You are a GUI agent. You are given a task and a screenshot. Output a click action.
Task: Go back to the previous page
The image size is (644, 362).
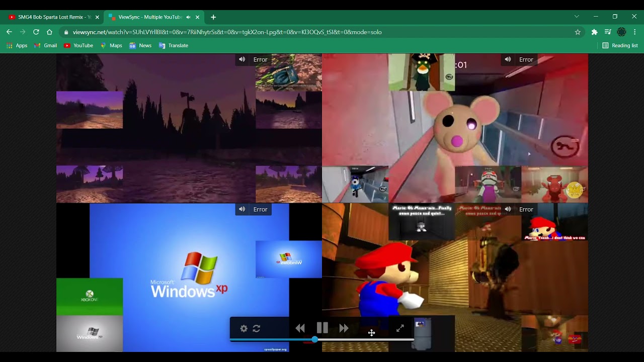pos(9,32)
